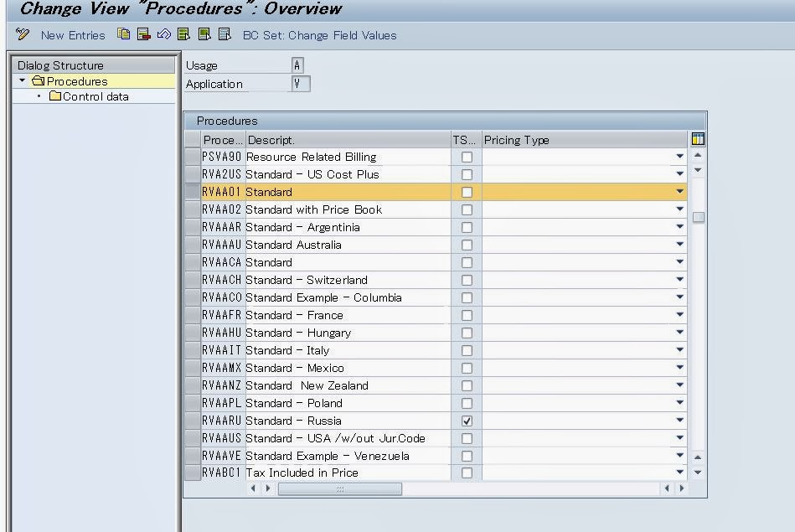Screen dimensions: 795x532
Task: Click the Select Block toolbar icon
Action: point(204,34)
